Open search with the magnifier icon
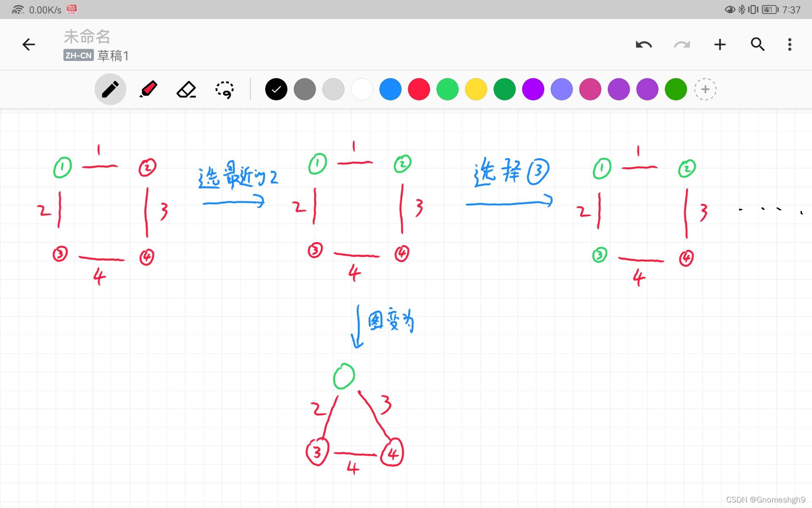Screen dimensions: 812x508 coord(757,44)
